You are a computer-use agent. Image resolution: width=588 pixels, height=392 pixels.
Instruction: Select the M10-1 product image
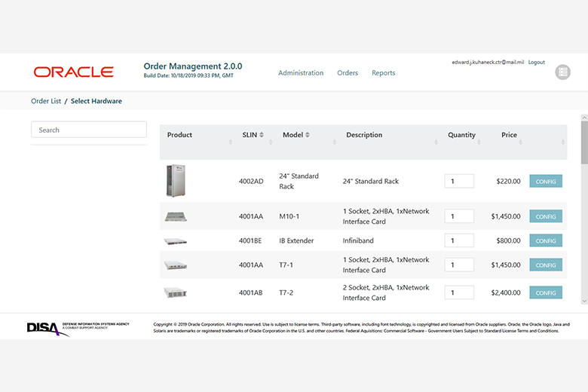(176, 216)
